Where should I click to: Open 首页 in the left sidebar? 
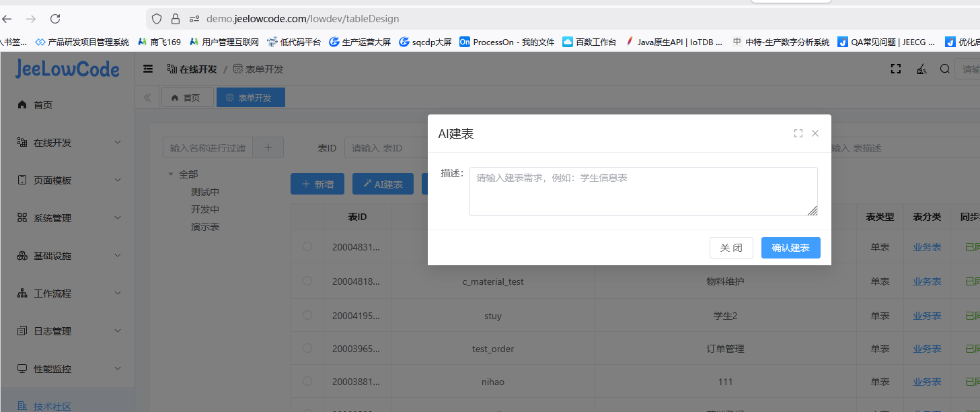click(x=43, y=105)
